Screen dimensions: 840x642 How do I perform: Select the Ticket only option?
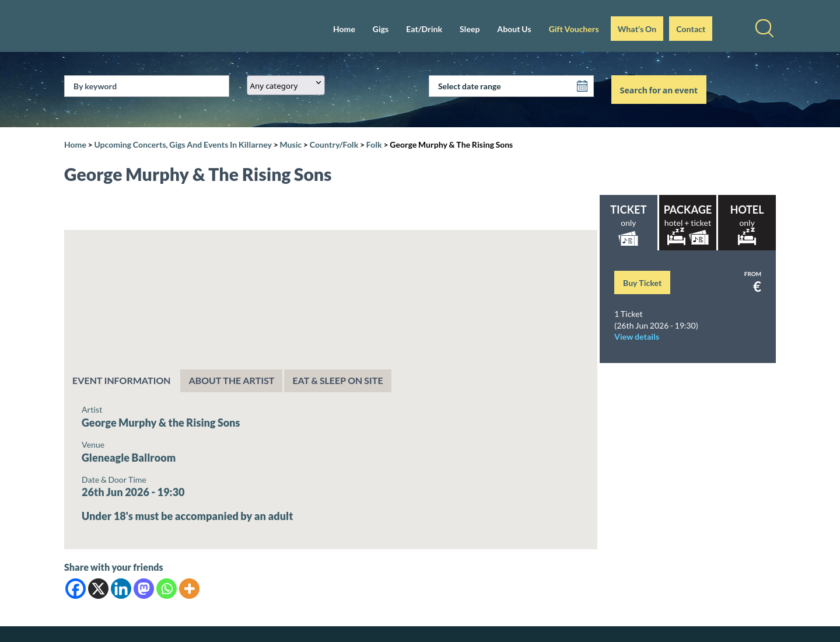pyautogui.click(x=628, y=223)
